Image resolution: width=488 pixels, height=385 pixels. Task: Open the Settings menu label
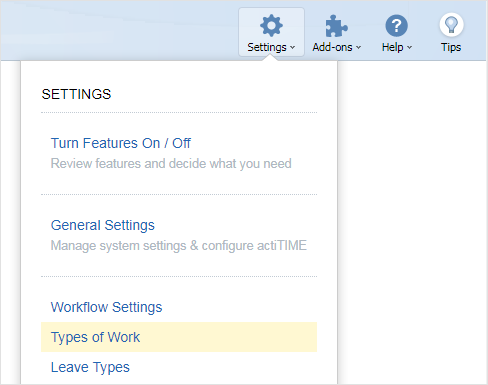click(267, 47)
